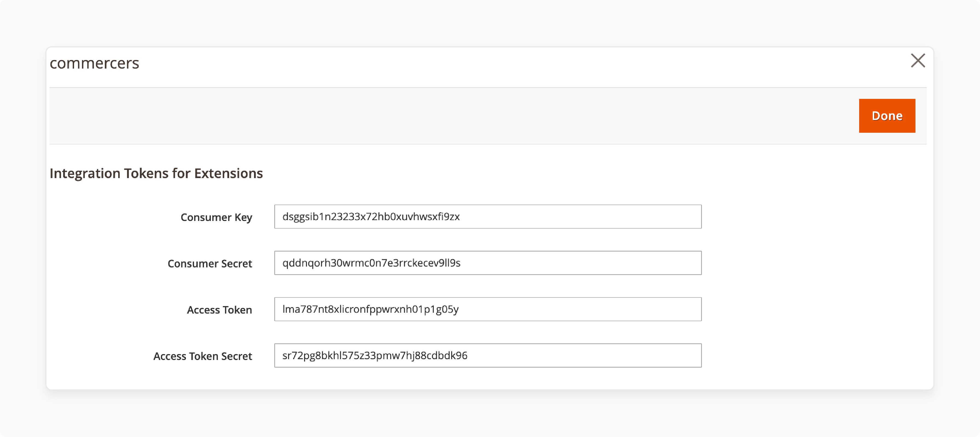
Task: Select the Consumer Key input field
Action: point(488,217)
